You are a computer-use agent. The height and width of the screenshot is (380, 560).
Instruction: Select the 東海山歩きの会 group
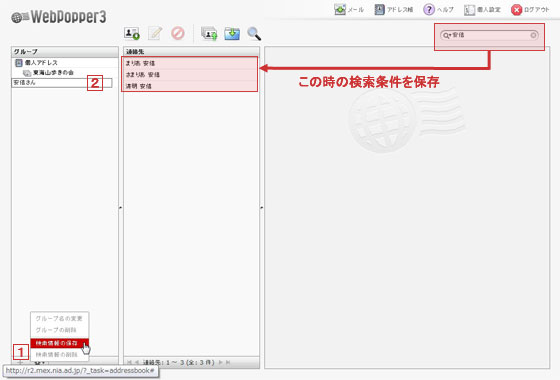pyautogui.click(x=65, y=72)
